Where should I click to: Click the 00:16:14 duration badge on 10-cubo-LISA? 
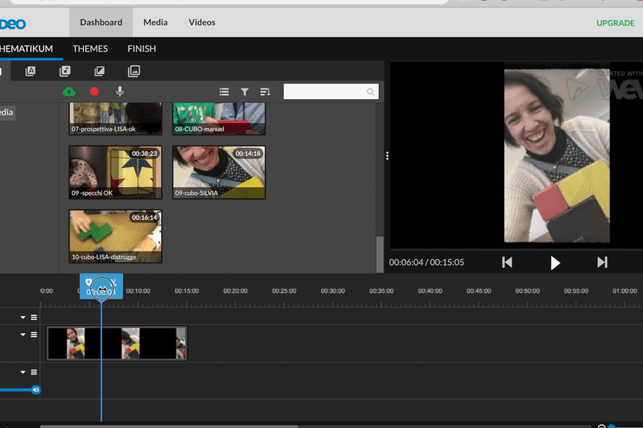[x=144, y=218]
